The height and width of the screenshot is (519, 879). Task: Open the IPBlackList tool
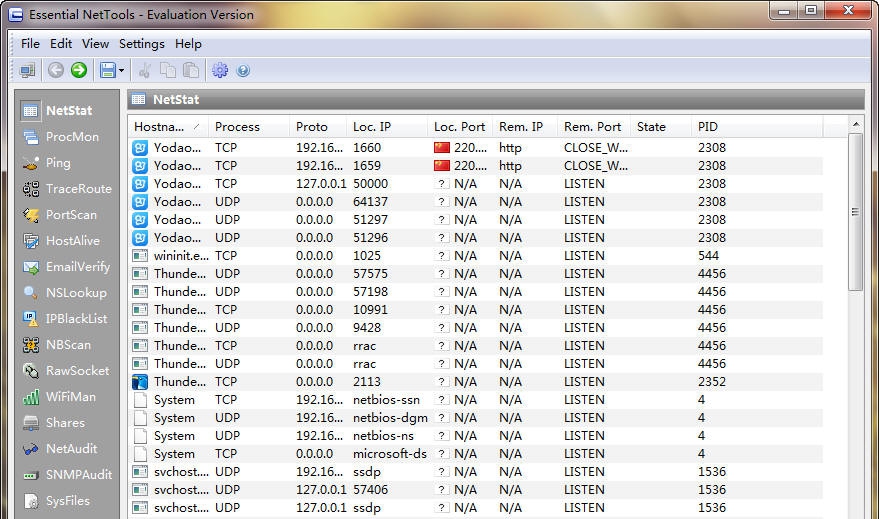tap(76, 319)
